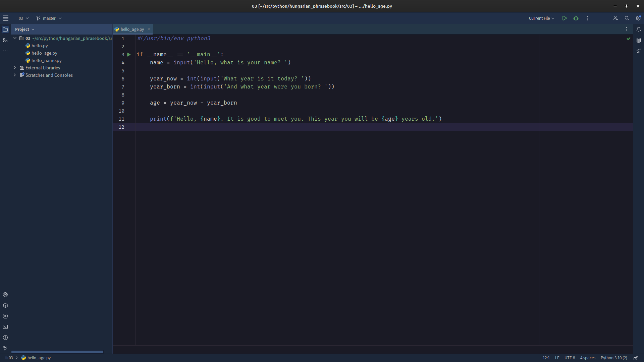The image size is (644, 362).
Task: Open the SciView tool window
Action: [x=639, y=51]
